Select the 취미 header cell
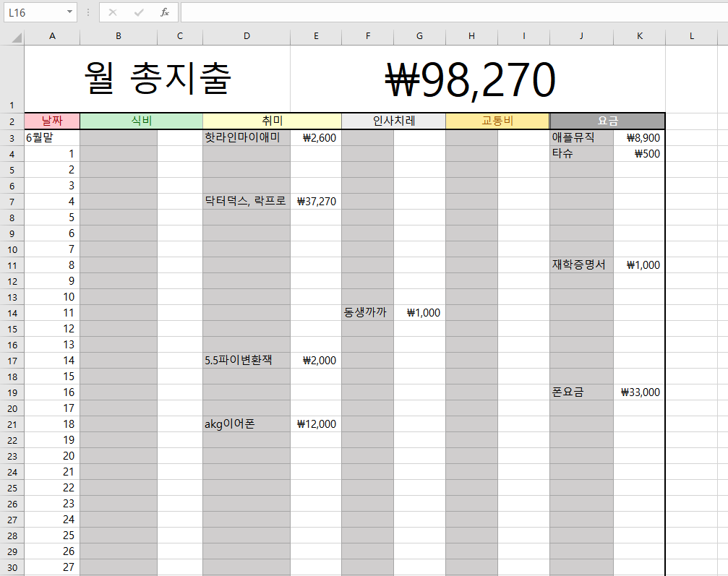 [272, 121]
